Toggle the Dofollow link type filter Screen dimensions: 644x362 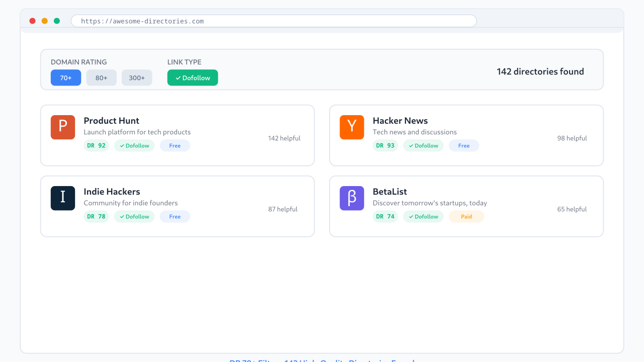(192, 77)
